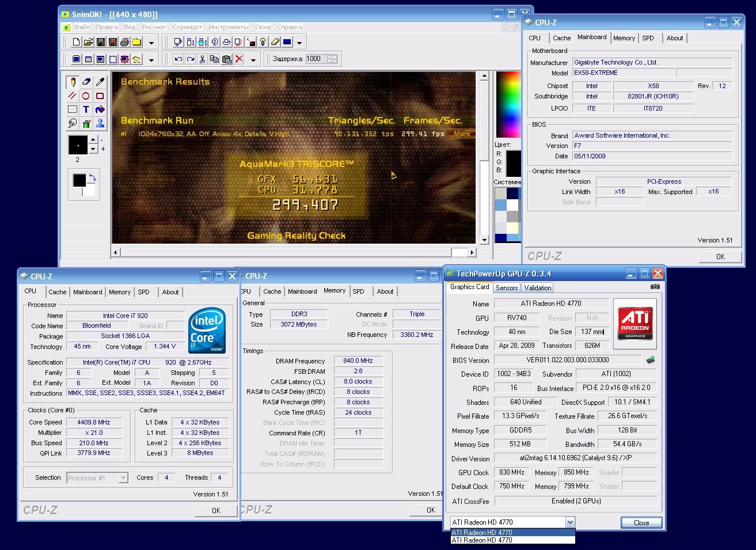Select the dashed Selection tool
The image size is (756, 550).
pos(72,109)
